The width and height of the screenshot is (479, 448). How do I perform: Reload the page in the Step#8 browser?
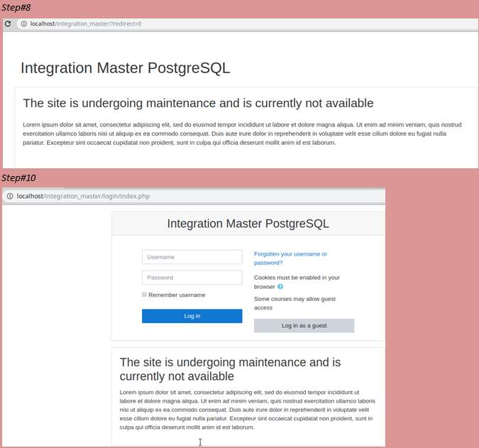point(8,24)
